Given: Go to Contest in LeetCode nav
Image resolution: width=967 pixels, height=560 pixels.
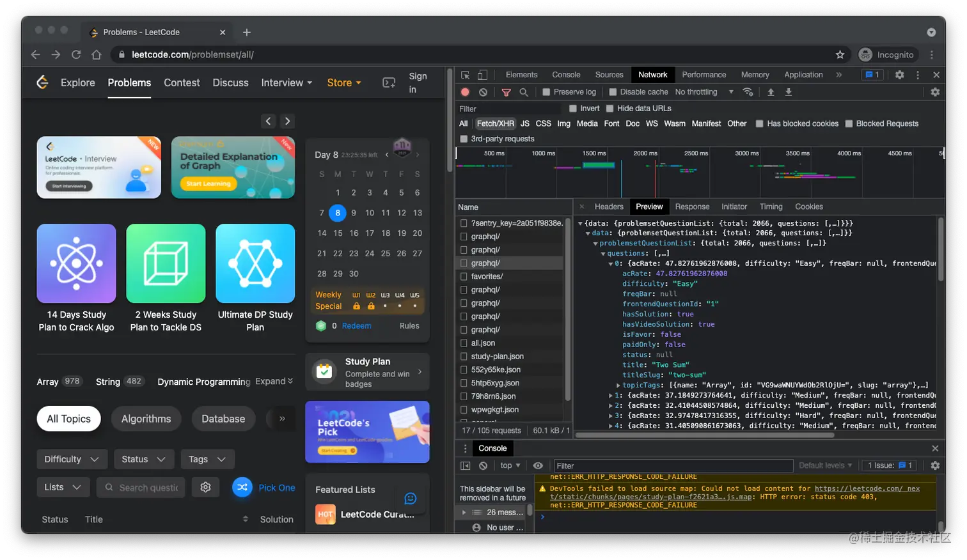Looking at the screenshot, I should pos(182,82).
